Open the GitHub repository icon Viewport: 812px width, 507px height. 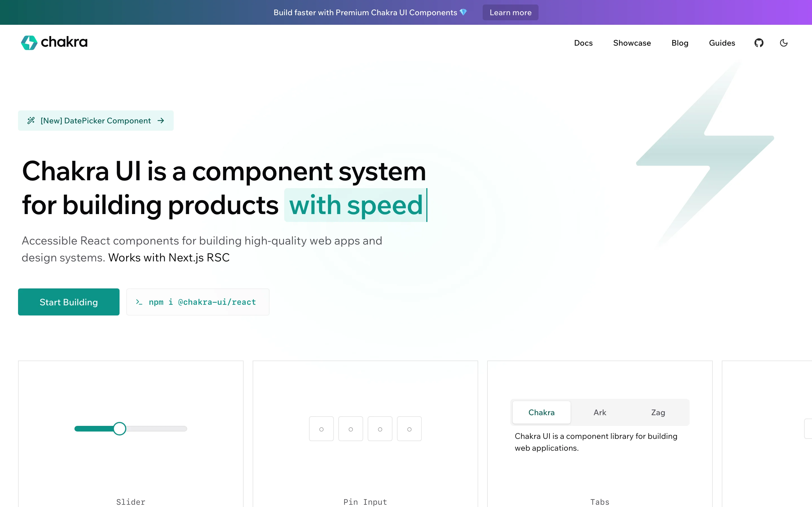759,43
